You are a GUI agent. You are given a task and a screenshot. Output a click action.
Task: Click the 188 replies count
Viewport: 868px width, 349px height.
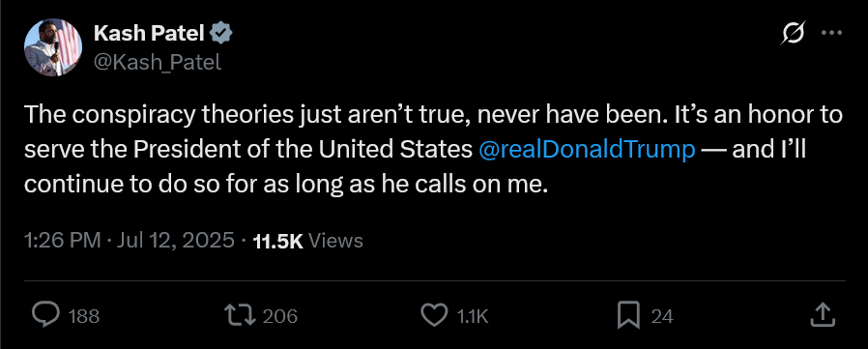[x=83, y=316]
